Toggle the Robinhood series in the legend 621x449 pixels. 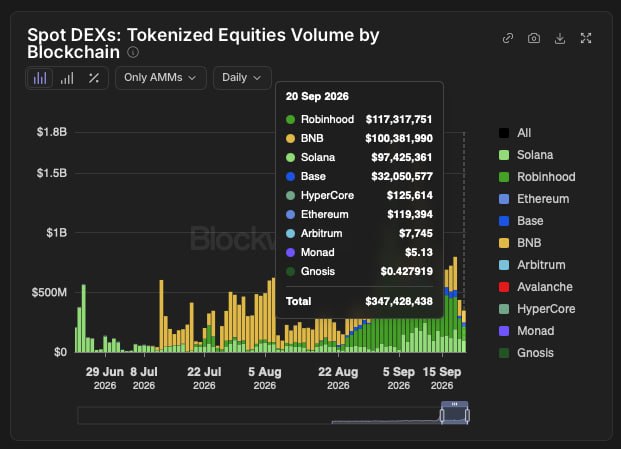point(537,177)
